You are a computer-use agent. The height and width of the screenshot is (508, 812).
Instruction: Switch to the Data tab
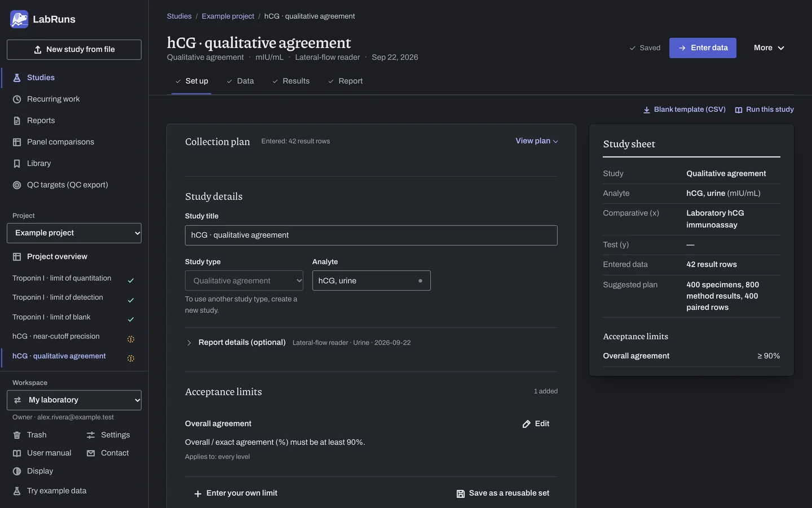[x=240, y=81]
